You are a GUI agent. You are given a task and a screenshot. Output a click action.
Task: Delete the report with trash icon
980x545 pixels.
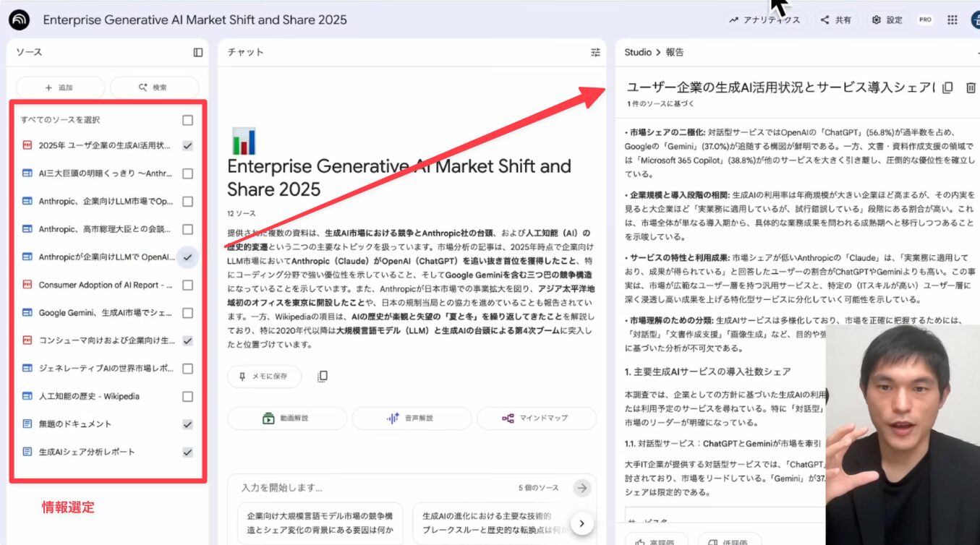coord(971,87)
